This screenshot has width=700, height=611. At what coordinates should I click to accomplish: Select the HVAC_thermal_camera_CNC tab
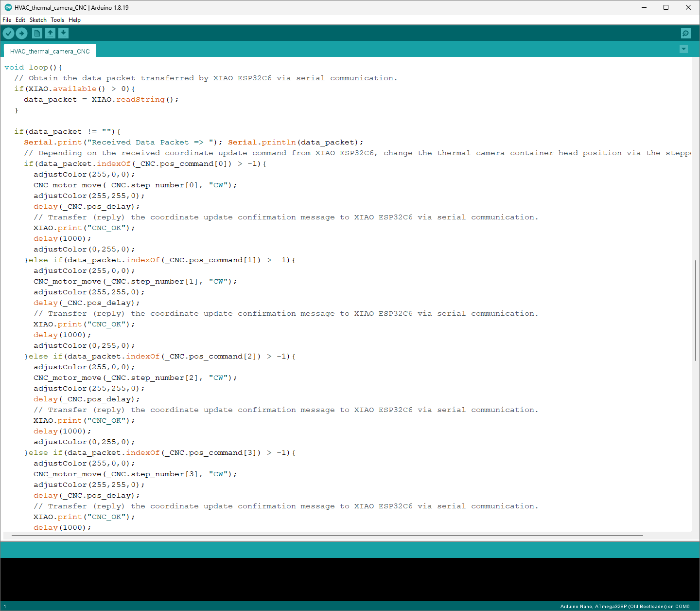click(50, 51)
